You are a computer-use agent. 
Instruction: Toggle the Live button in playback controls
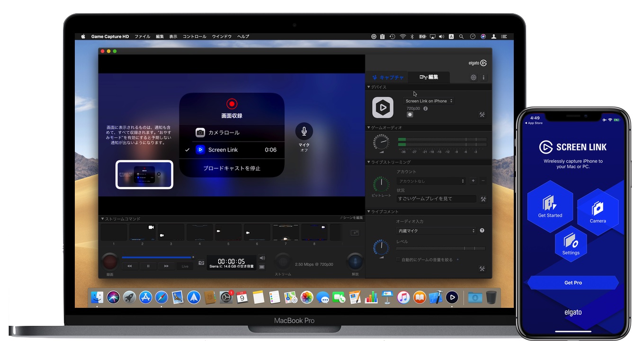[x=185, y=266]
